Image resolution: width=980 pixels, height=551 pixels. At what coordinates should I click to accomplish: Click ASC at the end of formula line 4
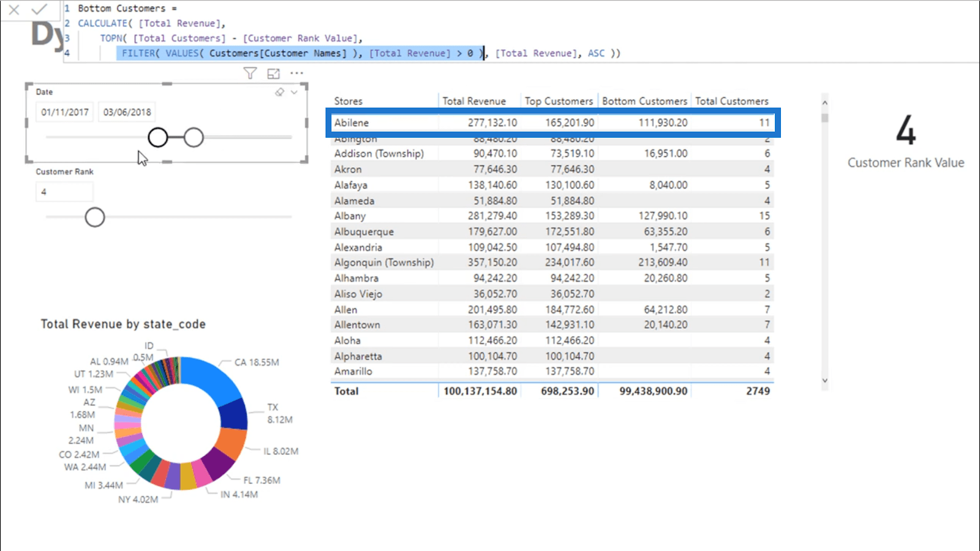pos(596,53)
